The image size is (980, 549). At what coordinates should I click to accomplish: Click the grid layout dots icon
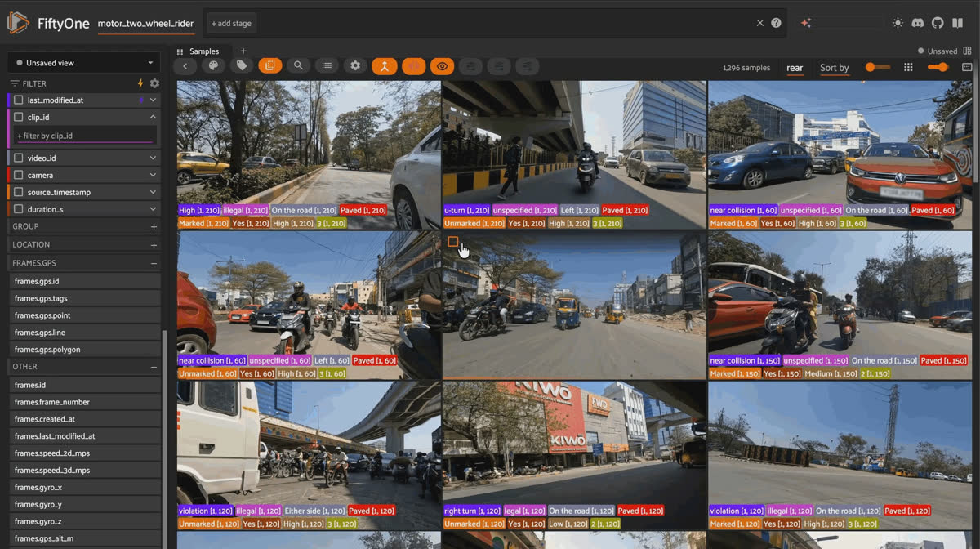[x=908, y=67]
